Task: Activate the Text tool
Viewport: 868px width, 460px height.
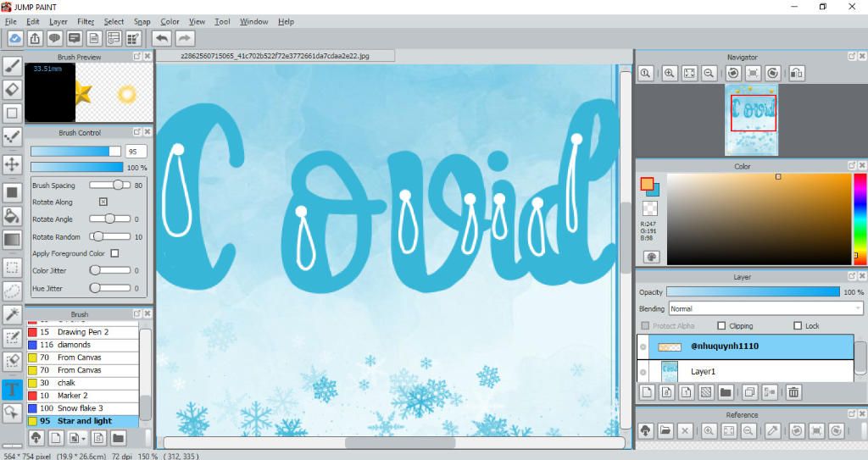Action: click(12, 389)
